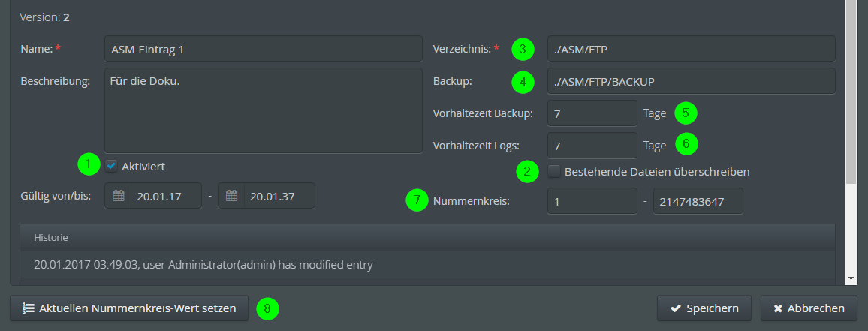Focus the Backup path field
Viewport: 868px width, 331px height.
[x=691, y=81]
